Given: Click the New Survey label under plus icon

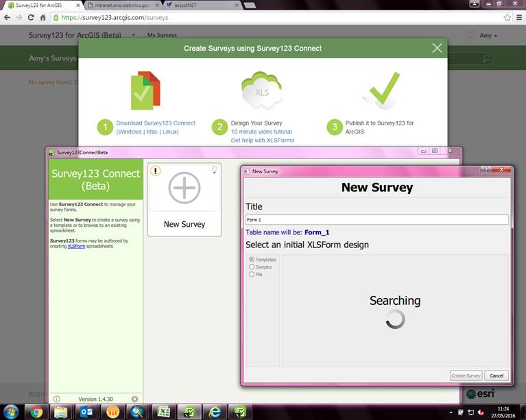Looking at the screenshot, I should 184,224.
